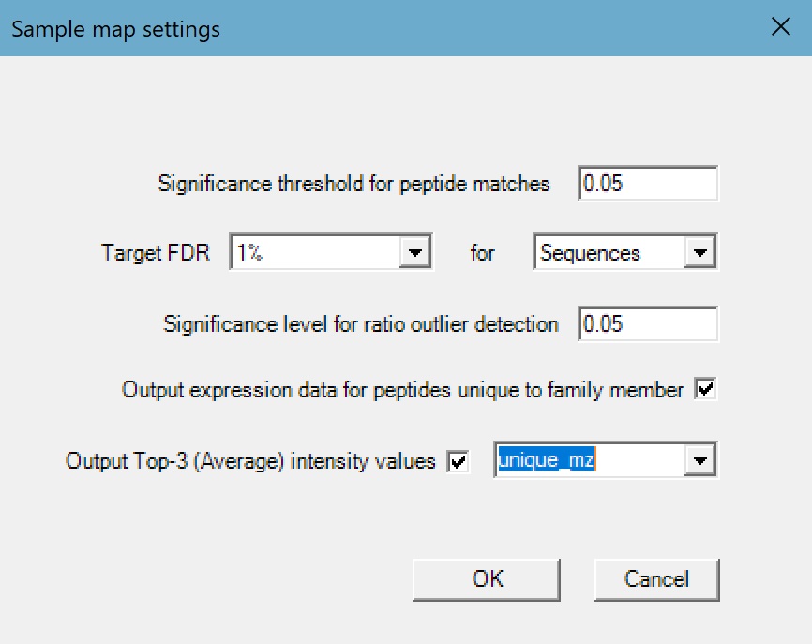This screenshot has height=644, width=812.
Task: Click the Sample map settings title bar
Action: [x=375, y=28]
